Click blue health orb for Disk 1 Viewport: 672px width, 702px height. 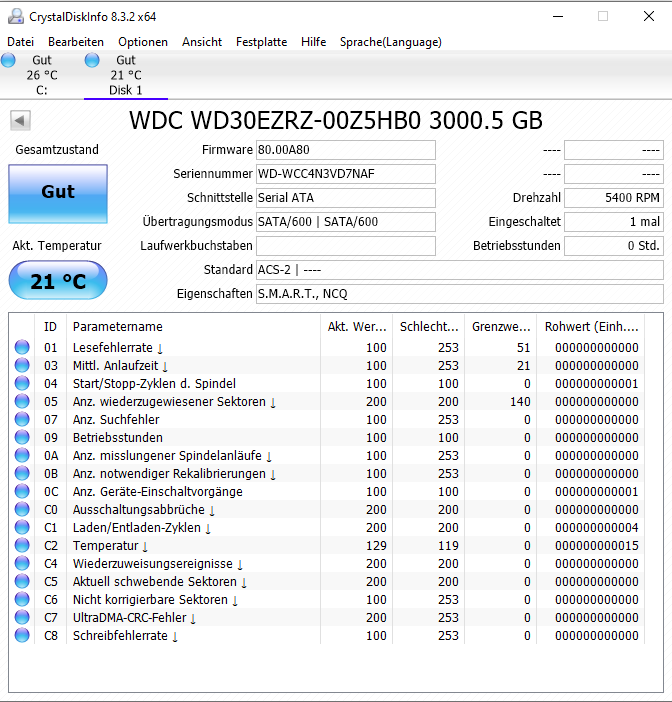point(92,60)
